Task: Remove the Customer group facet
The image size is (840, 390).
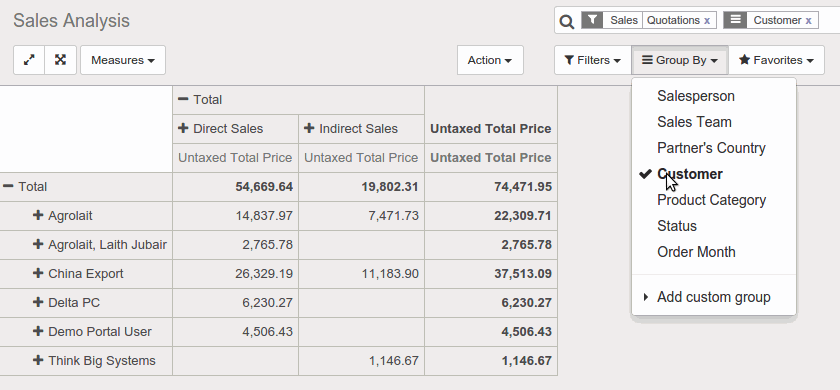Action: 808,20
